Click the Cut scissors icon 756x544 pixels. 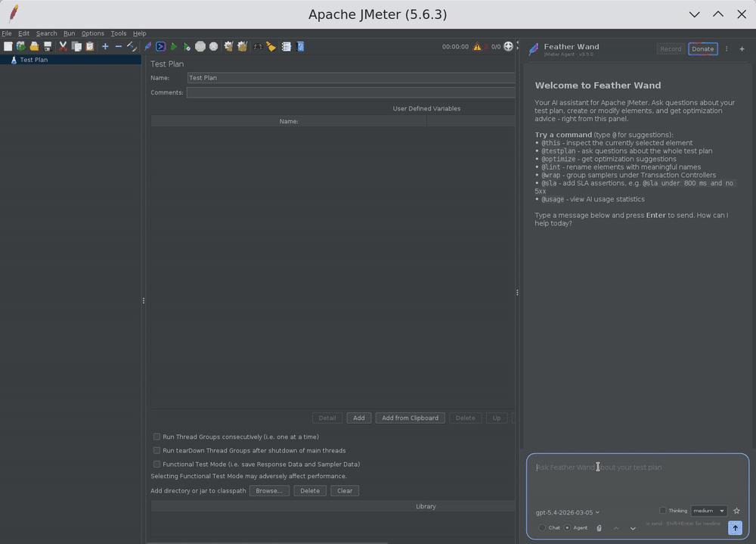pyautogui.click(x=63, y=46)
